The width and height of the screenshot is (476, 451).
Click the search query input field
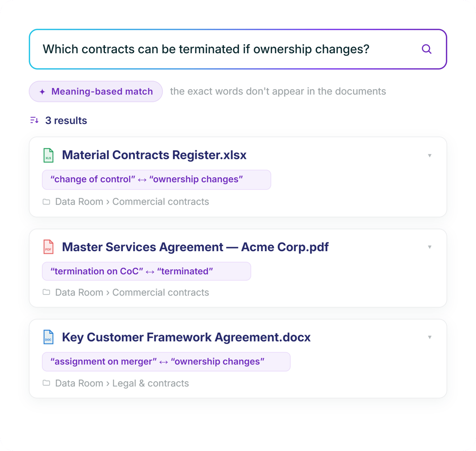click(238, 49)
